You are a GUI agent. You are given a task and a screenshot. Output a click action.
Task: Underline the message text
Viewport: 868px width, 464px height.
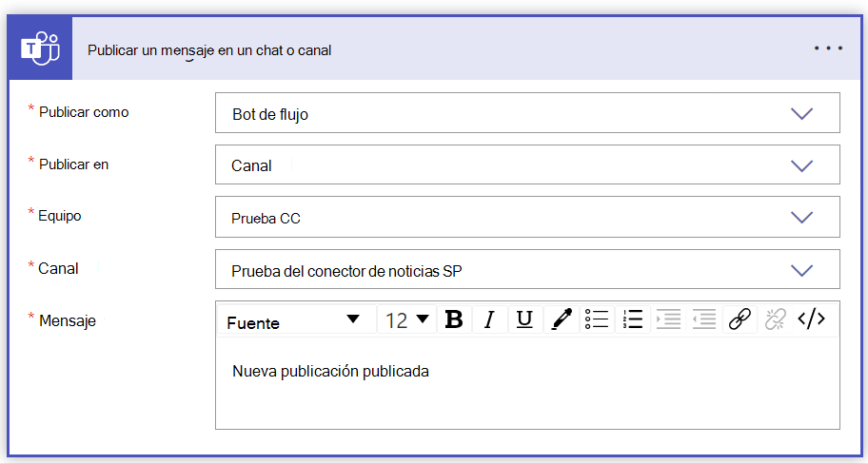coord(524,319)
